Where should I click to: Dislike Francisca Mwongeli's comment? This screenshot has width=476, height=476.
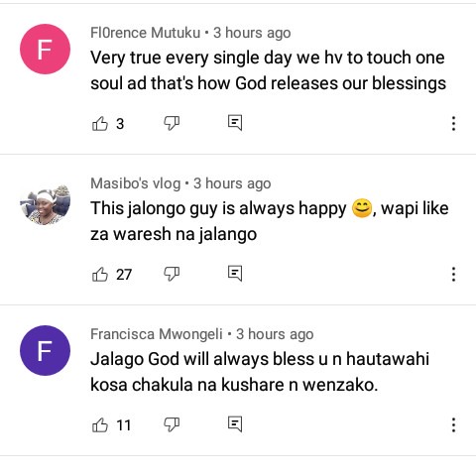pos(172,425)
